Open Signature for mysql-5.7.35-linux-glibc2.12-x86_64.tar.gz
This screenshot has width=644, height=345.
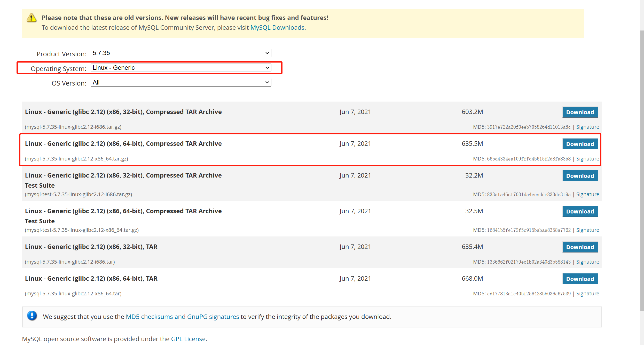(x=587, y=159)
